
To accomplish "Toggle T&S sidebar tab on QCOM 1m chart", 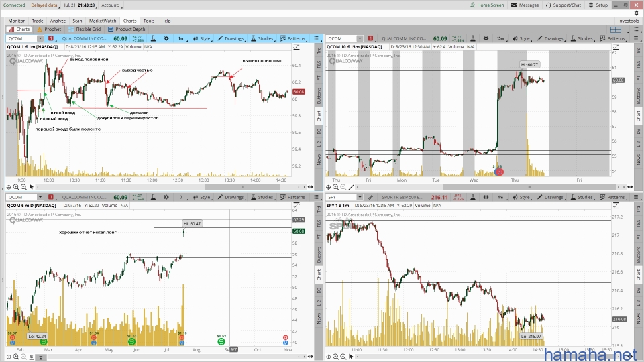I will (x=319, y=64).
